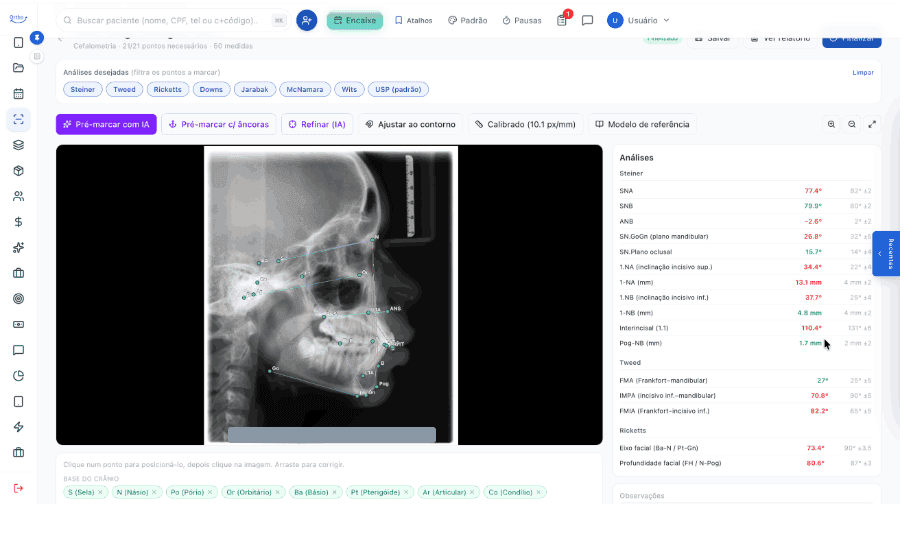The width and height of the screenshot is (924, 540).
Task: Open the chat bubble icon in top bar
Action: point(587,20)
